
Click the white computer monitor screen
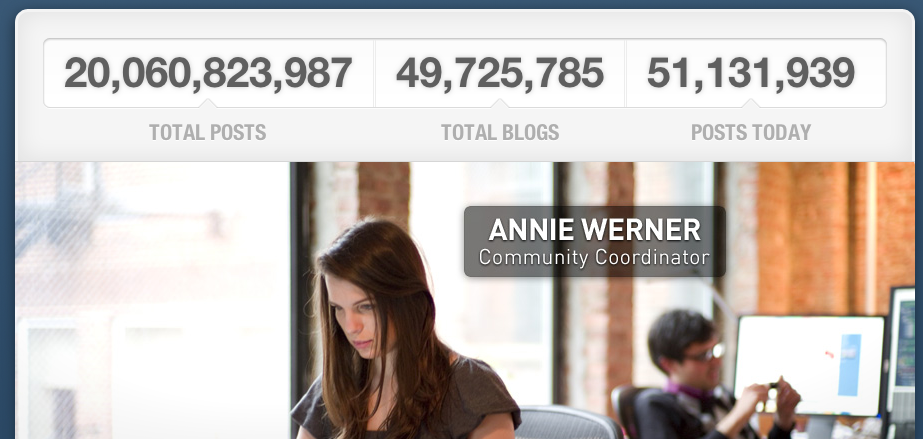[x=809, y=365]
